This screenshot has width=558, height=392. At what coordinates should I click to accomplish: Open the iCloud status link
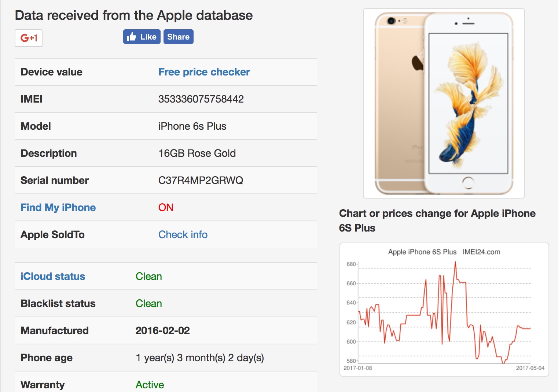pyautogui.click(x=53, y=276)
